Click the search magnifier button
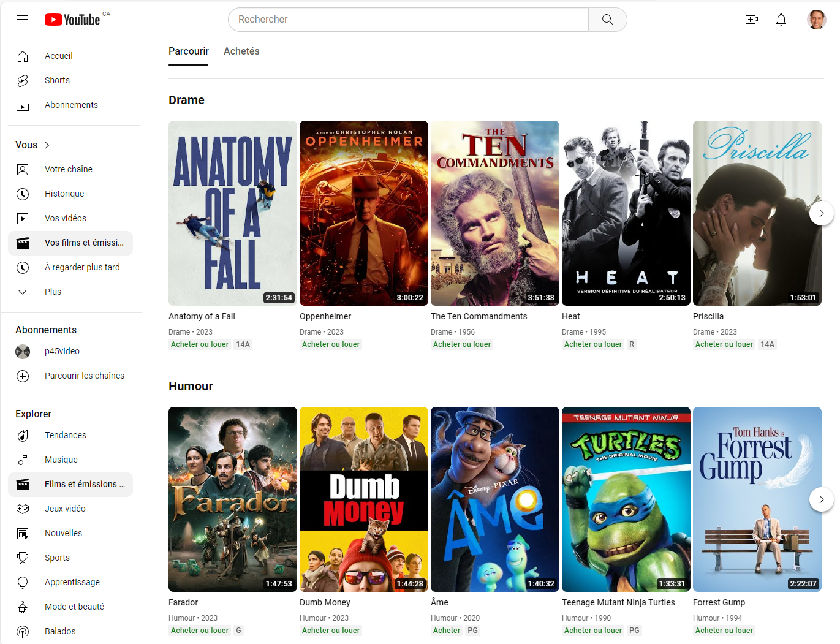The height and width of the screenshot is (644, 840). pyautogui.click(x=607, y=20)
